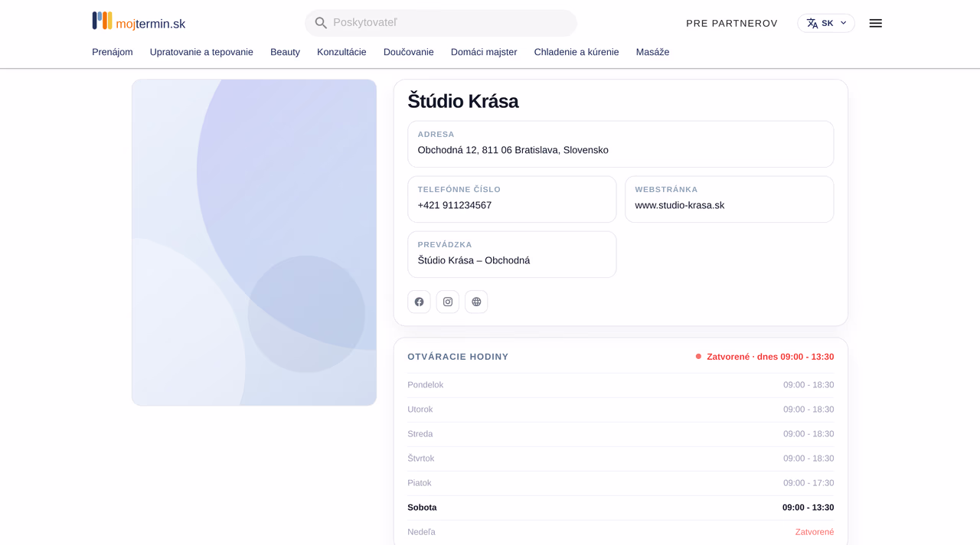Click the Štvrtok hours row

(x=621, y=459)
